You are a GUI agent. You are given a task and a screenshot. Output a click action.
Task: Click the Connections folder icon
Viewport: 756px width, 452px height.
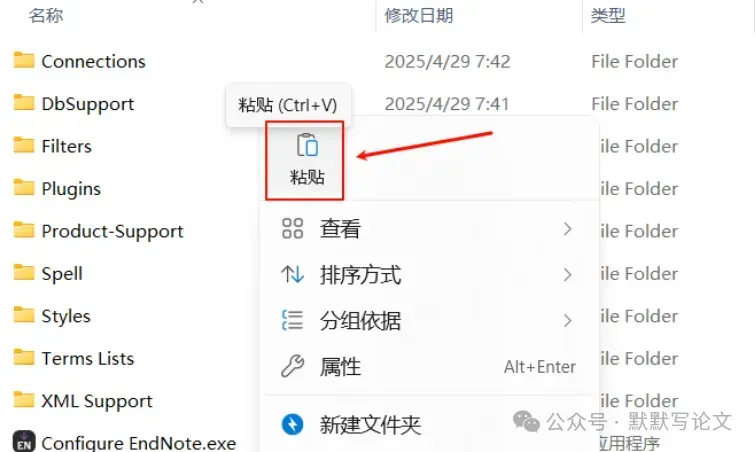pos(24,60)
